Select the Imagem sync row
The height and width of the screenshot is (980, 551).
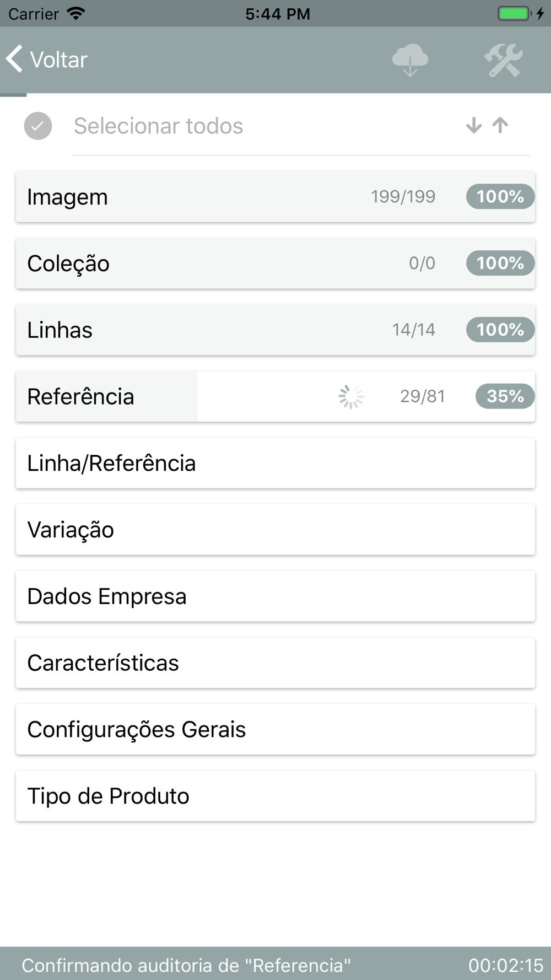tap(220, 197)
